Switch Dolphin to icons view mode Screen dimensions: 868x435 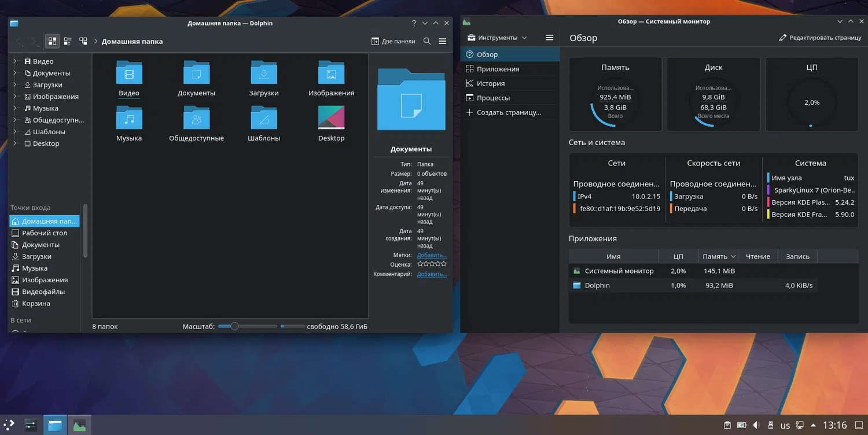(x=53, y=41)
